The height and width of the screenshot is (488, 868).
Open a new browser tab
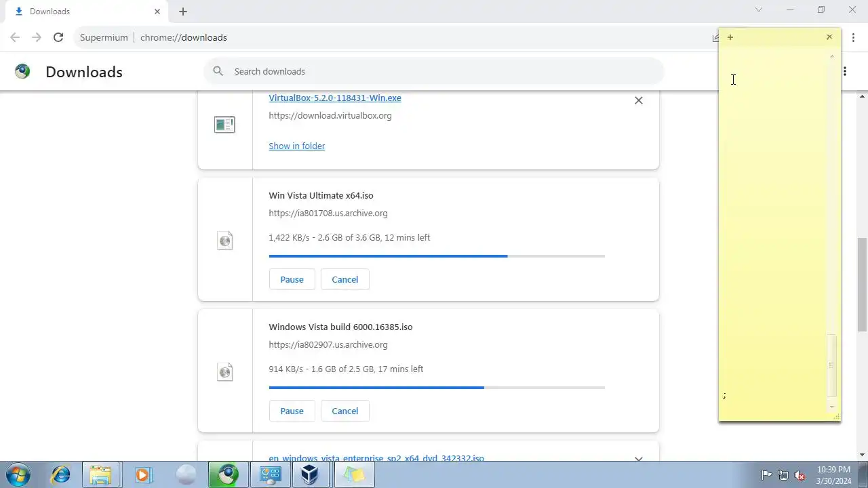(183, 12)
